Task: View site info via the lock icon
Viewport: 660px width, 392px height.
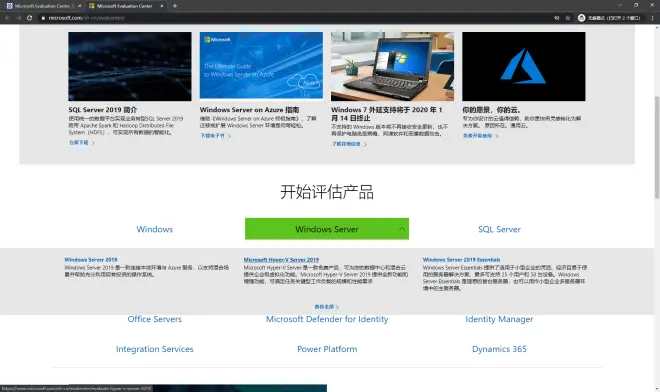Action: [x=43, y=18]
